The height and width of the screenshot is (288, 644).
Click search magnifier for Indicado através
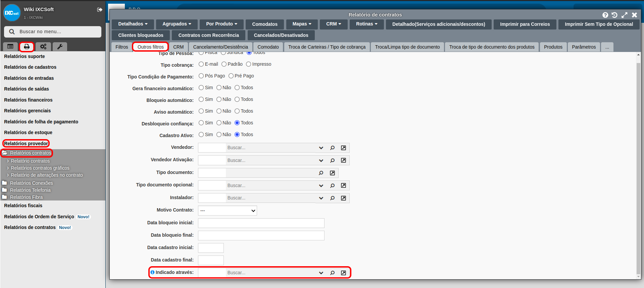332,273
